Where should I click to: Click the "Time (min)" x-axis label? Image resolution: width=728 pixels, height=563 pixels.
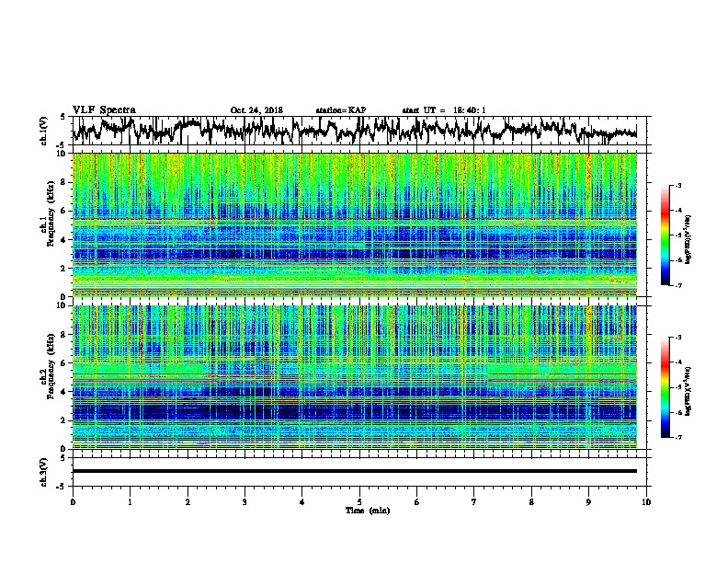pyautogui.click(x=368, y=511)
